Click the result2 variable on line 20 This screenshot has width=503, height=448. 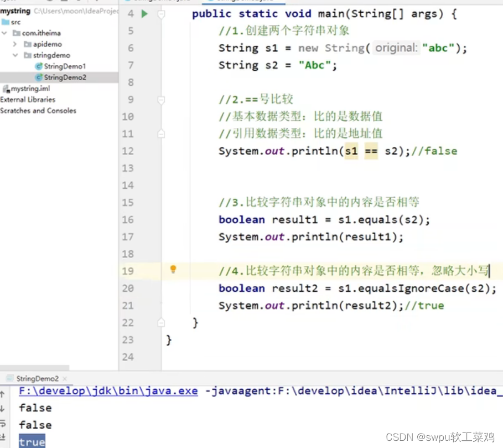[295, 289]
